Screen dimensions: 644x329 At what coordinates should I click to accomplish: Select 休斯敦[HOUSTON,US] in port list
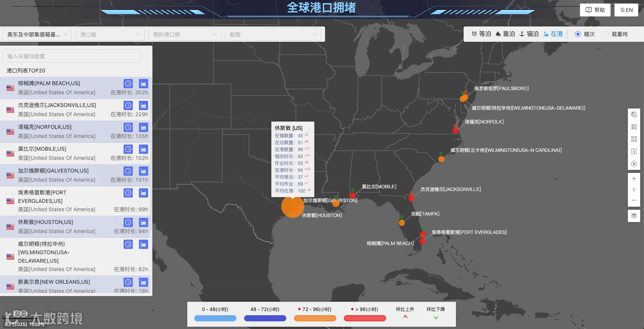tap(46, 222)
